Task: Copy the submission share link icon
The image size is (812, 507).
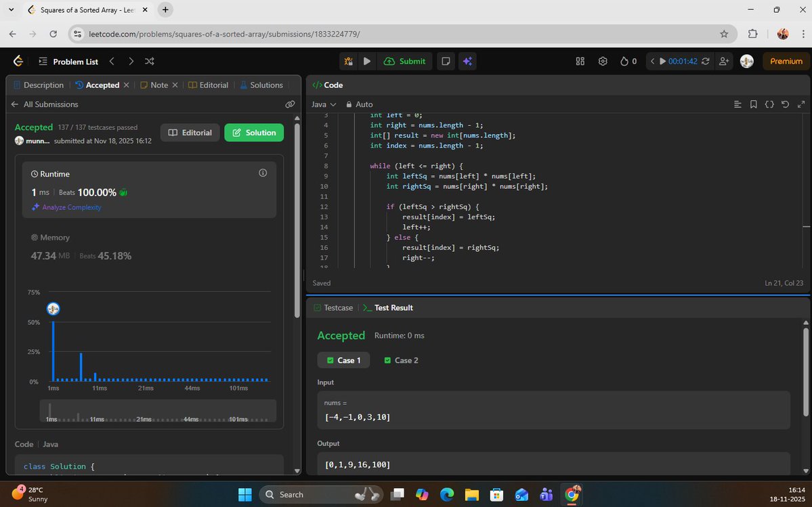Action: coord(290,104)
